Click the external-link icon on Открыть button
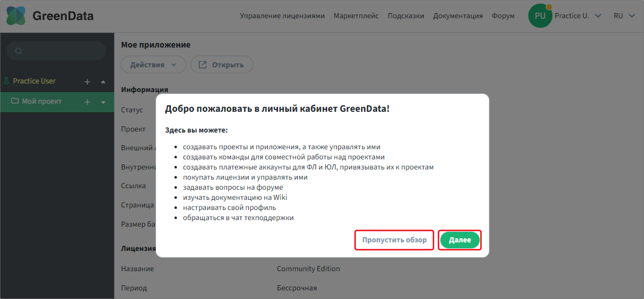Screen dimensions: 644x299 coord(202,65)
